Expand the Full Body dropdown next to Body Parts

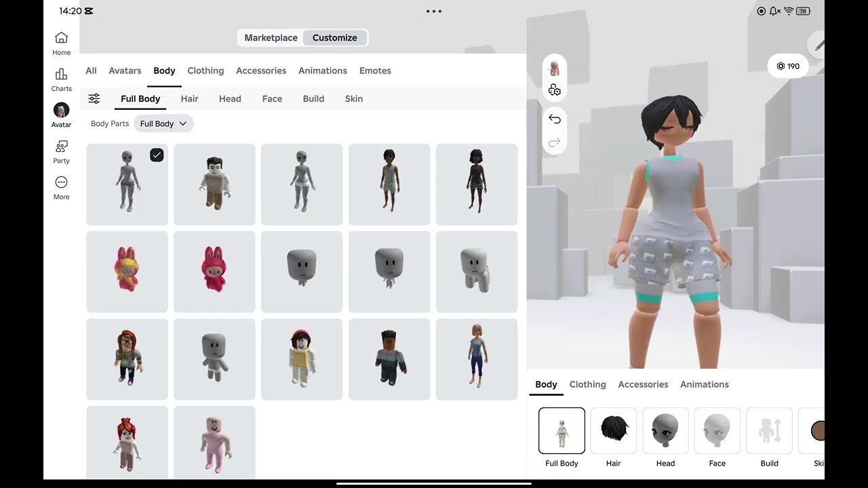click(163, 124)
